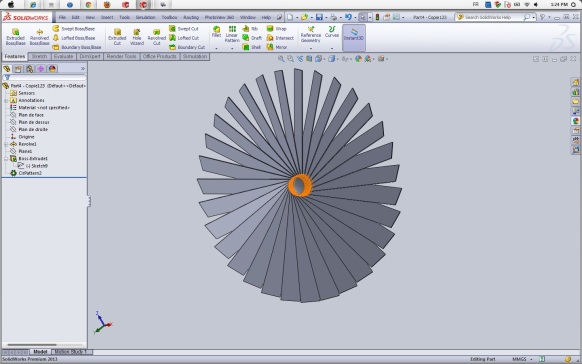Screen dimensions: 582x364
Task: Select the Mirror feature
Action: tap(277, 47)
